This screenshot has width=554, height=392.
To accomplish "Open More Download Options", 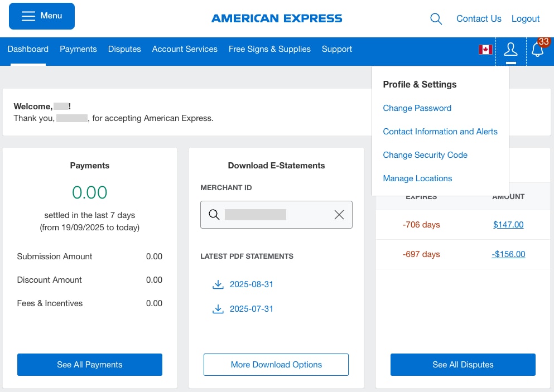I will pyautogui.click(x=276, y=364).
